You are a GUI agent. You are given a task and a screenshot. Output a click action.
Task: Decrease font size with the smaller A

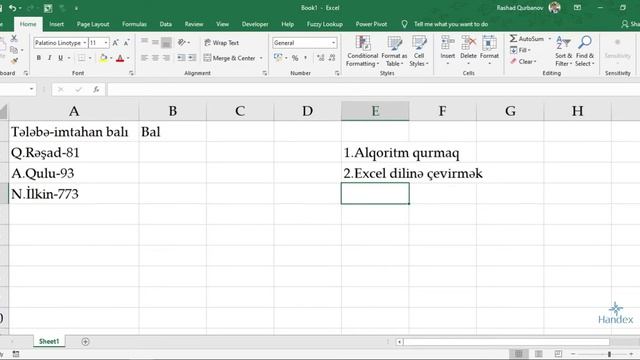[x=127, y=42]
